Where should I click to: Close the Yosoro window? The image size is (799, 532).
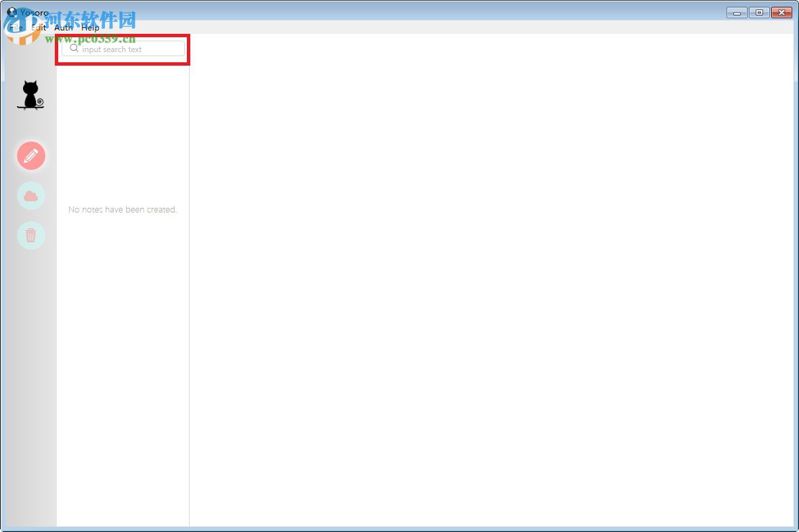[x=781, y=13]
